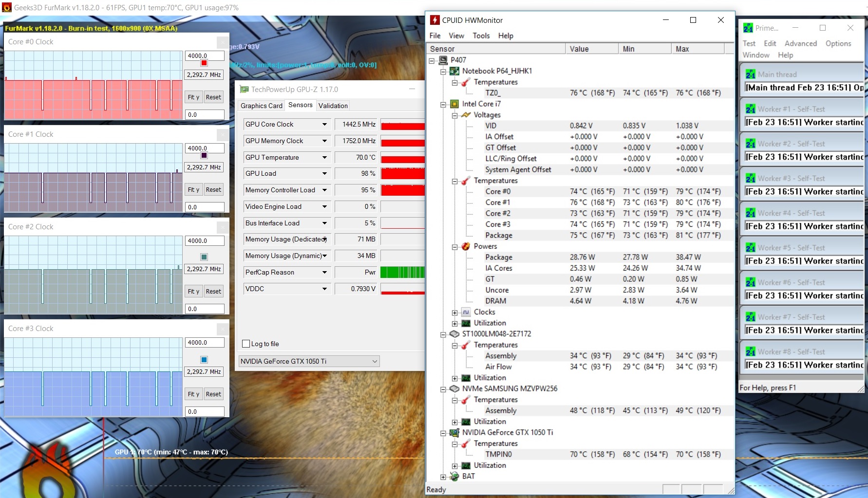Viewport: 868px width, 498px height.
Task: Click the Max column header in HWMonitor
Action: 698,49
